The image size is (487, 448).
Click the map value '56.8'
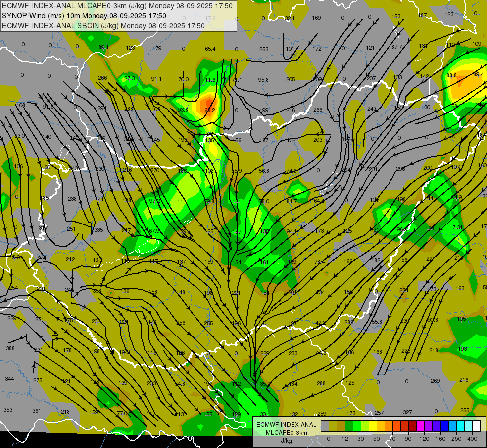[263, 171]
